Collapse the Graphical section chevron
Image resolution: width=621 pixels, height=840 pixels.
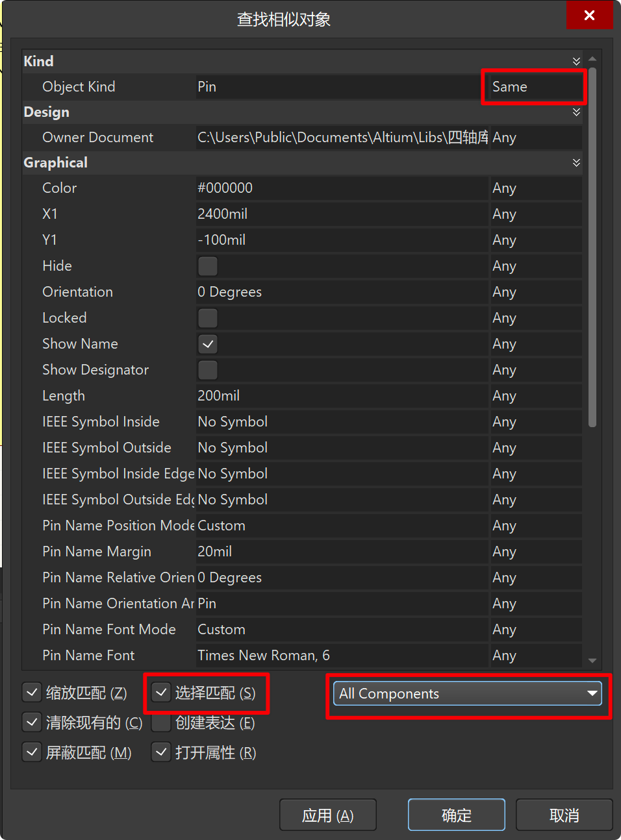(x=576, y=163)
